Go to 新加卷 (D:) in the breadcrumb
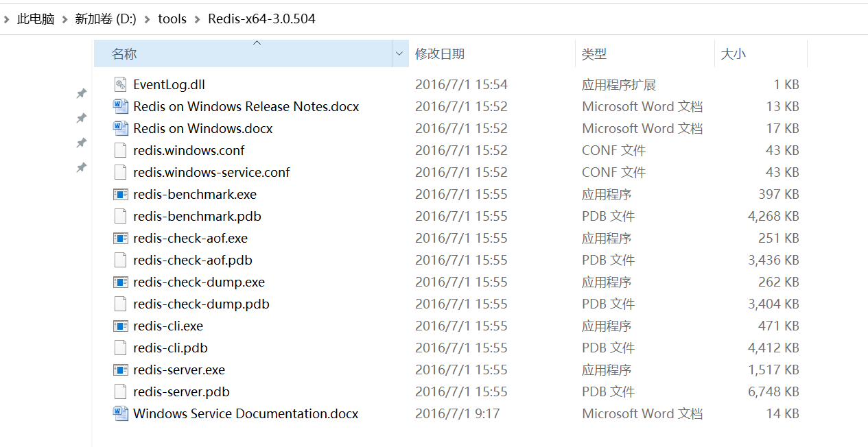This screenshot has height=447, width=868. 106,19
